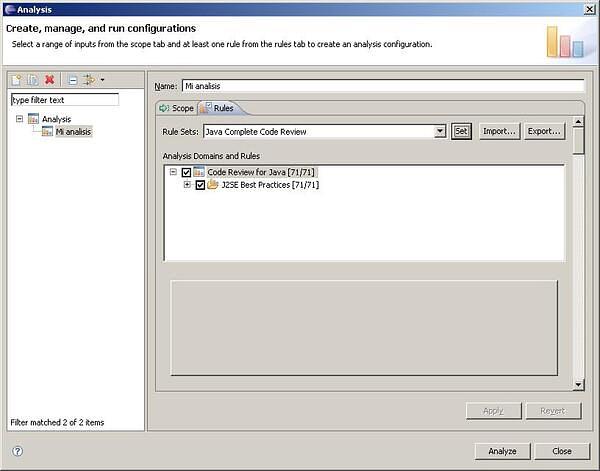Viewport: 600px width, 471px height.
Task: Click the type filter text field
Action: [64, 100]
